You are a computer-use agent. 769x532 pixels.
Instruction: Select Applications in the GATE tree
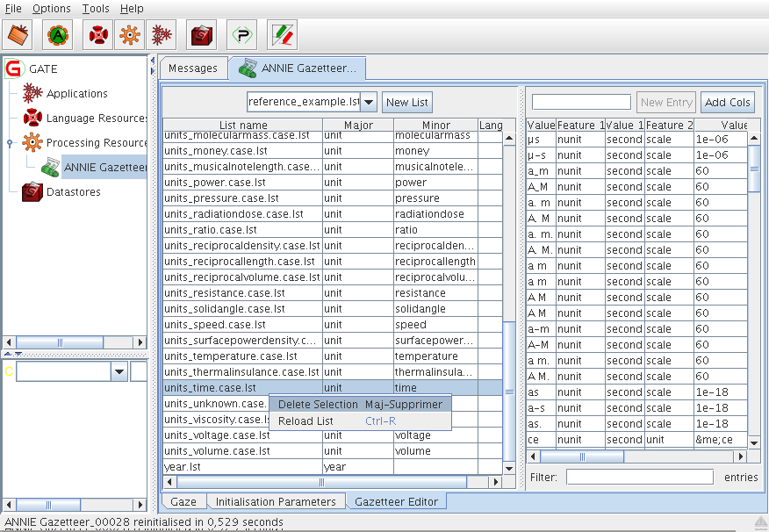click(76, 93)
